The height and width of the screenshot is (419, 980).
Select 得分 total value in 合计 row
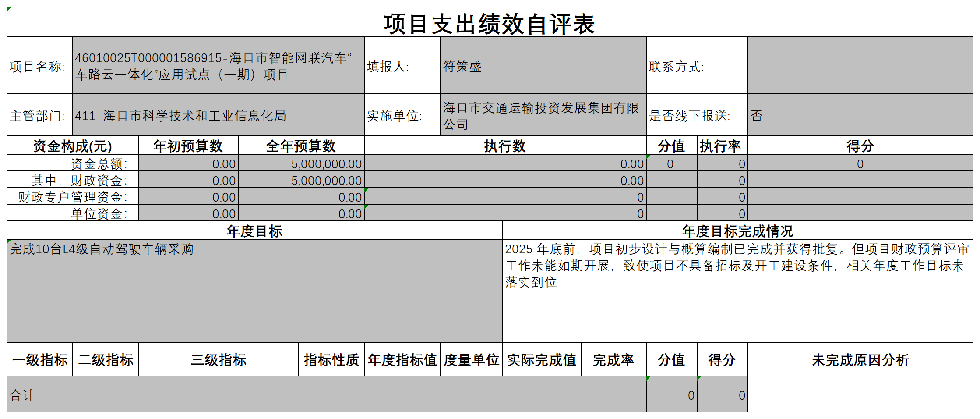pos(723,394)
